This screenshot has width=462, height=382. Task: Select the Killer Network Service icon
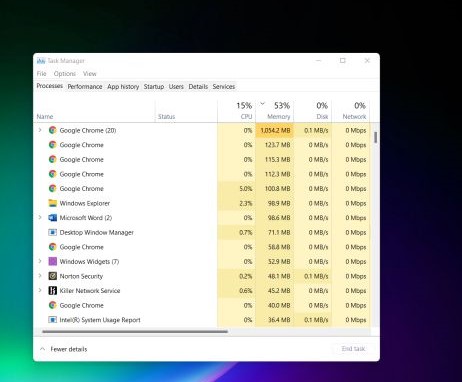[x=53, y=291]
